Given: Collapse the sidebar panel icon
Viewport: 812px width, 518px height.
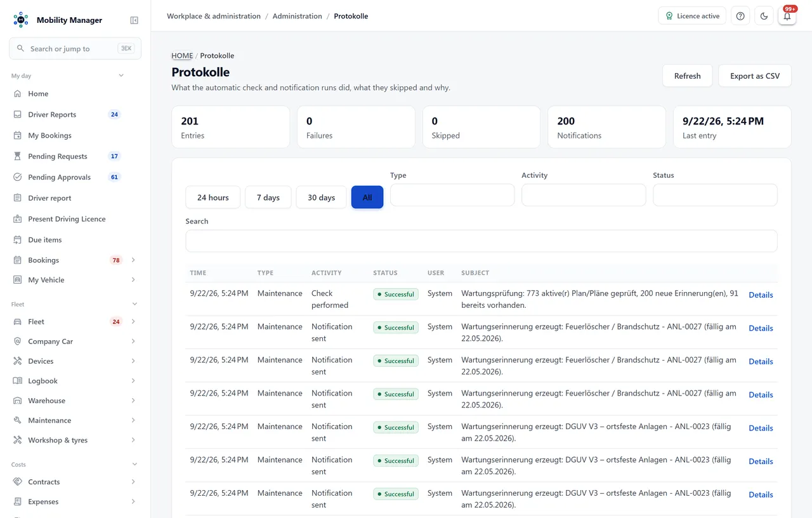Looking at the screenshot, I should 134,20.
